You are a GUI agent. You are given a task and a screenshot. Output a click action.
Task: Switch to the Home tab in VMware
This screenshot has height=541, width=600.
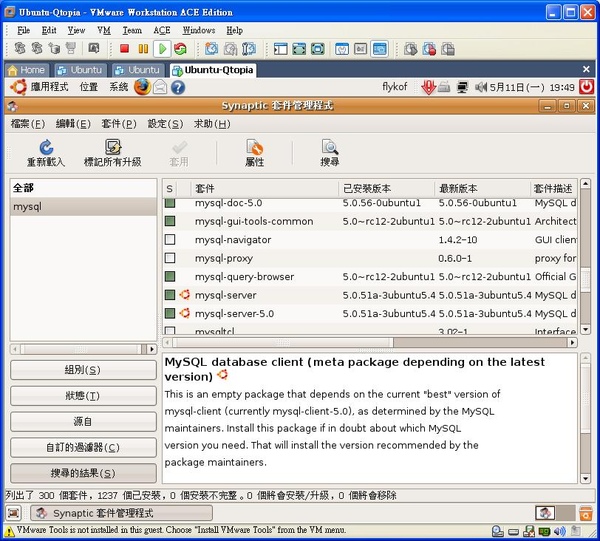27,70
